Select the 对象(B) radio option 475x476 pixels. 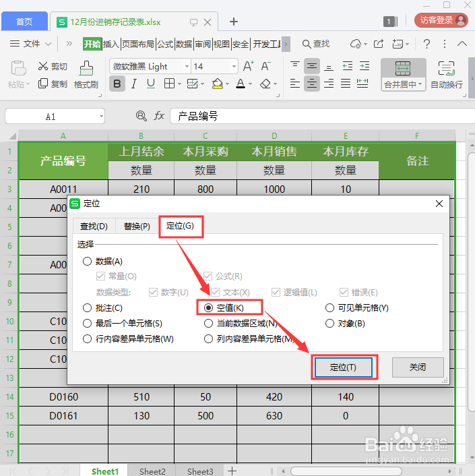click(329, 324)
